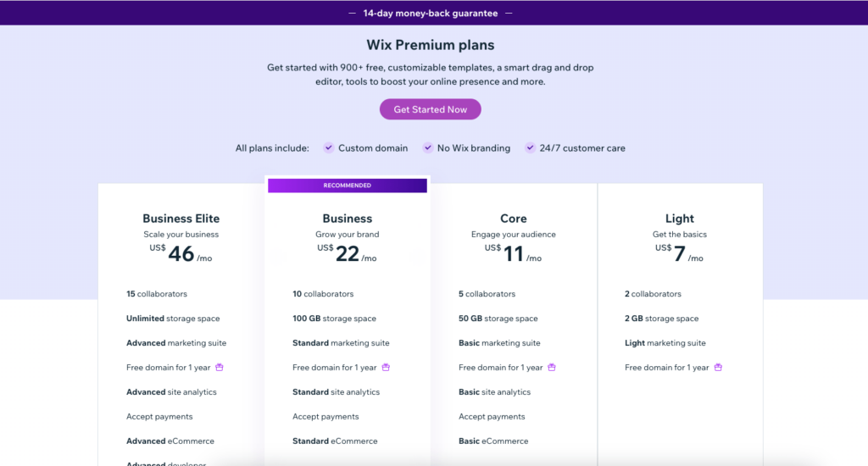The image size is (868, 466).
Task: Click Unlimited storage space feature text
Action: pyautogui.click(x=173, y=319)
